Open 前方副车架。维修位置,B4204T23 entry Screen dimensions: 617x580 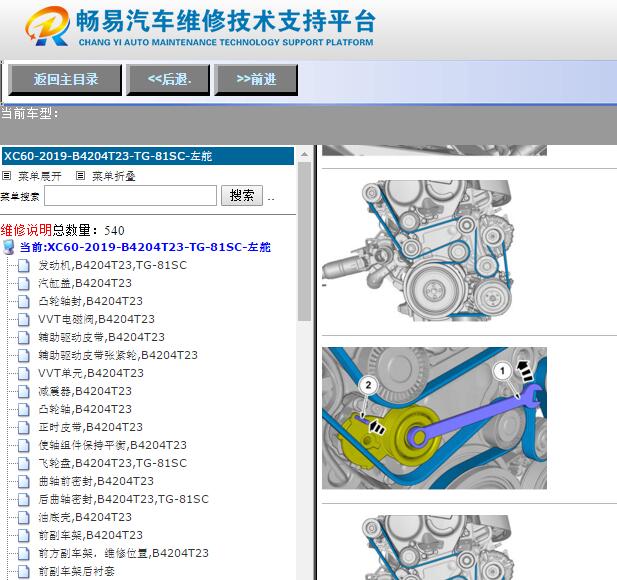[x=124, y=553]
